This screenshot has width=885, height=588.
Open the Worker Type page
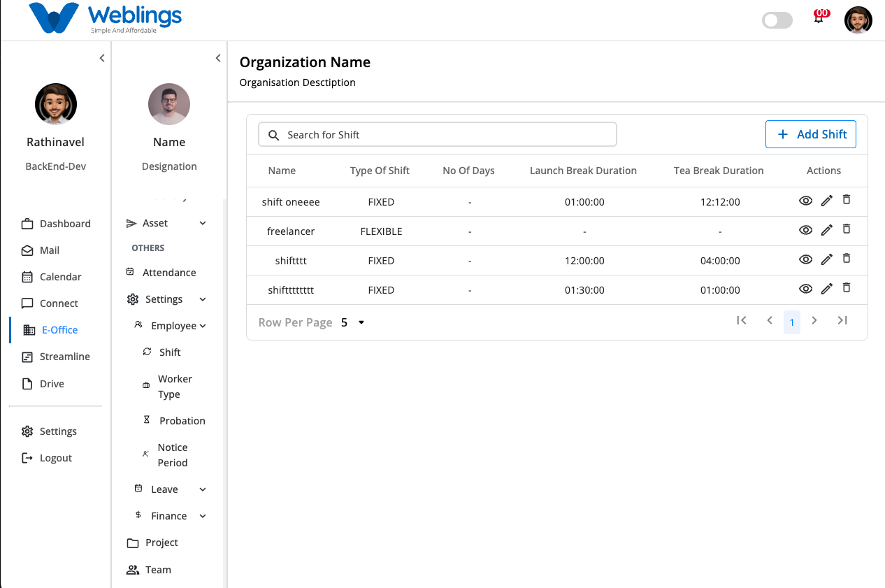click(168, 387)
